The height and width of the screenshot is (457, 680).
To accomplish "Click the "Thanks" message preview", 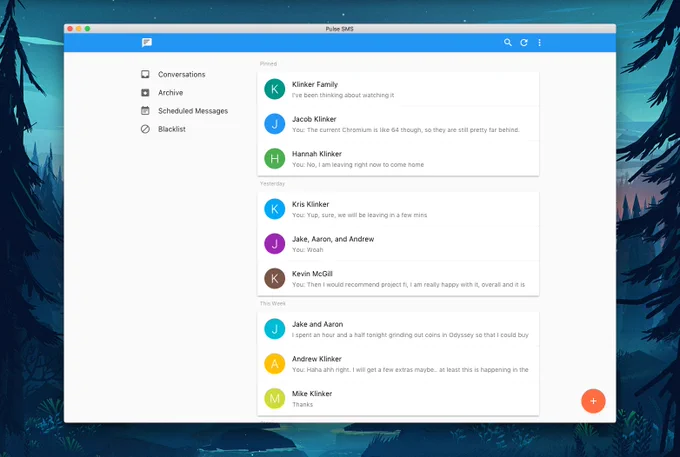I will (302, 404).
